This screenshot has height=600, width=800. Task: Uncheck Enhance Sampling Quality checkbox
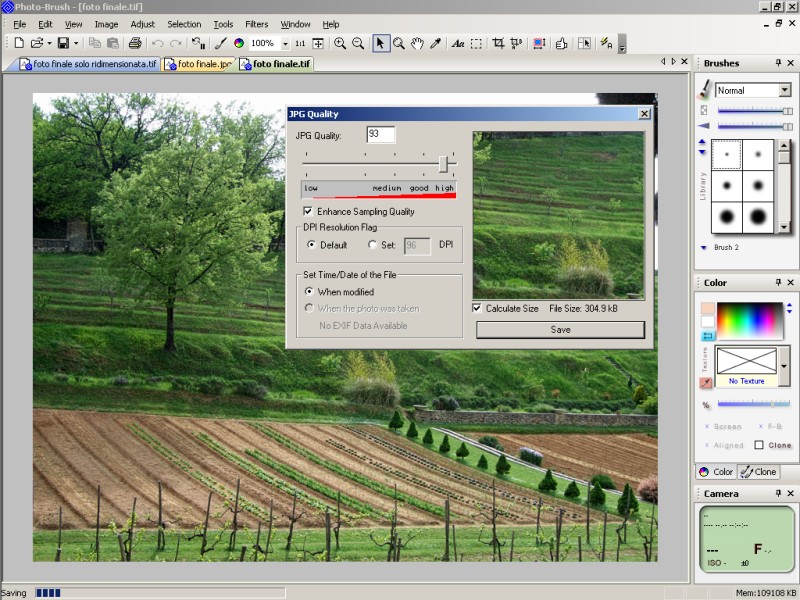click(308, 212)
